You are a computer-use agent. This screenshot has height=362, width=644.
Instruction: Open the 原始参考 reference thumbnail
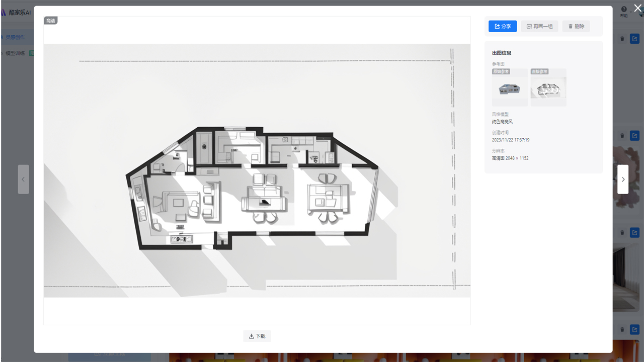point(510,87)
